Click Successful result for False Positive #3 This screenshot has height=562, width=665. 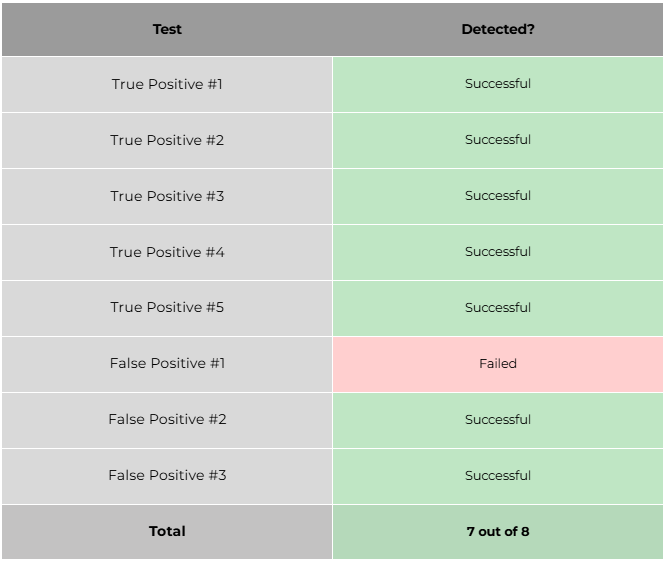coord(497,476)
